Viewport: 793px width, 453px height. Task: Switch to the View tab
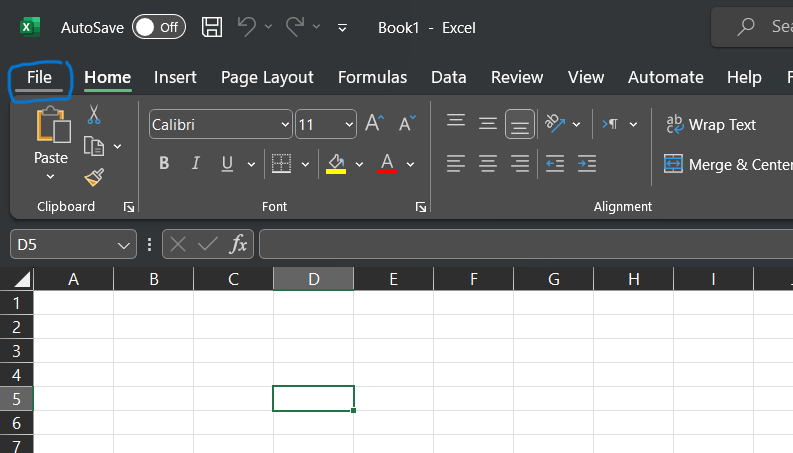pyautogui.click(x=586, y=77)
